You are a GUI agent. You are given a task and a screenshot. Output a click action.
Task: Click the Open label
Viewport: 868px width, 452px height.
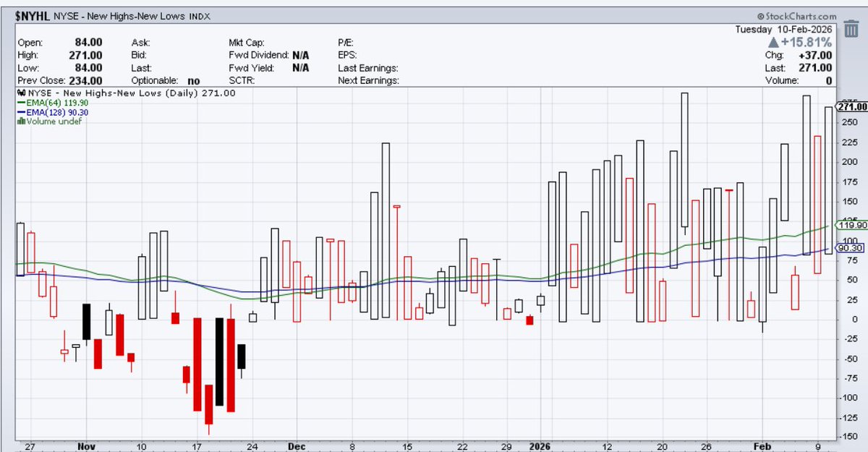point(30,43)
